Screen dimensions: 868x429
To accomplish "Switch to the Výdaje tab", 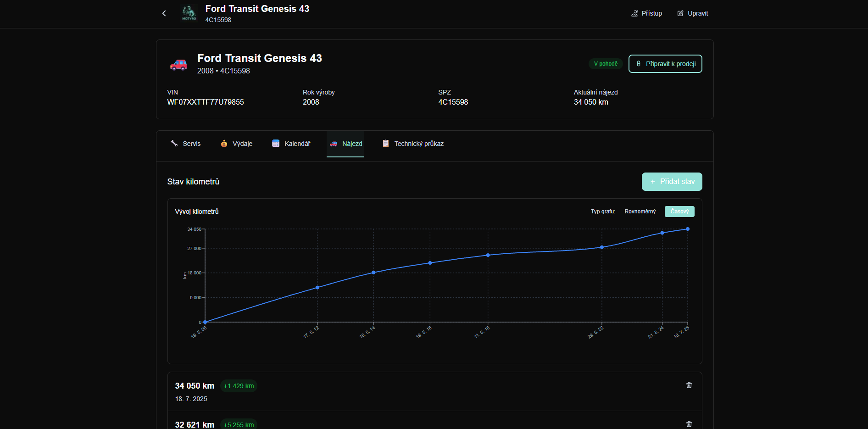I will [x=237, y=144].
